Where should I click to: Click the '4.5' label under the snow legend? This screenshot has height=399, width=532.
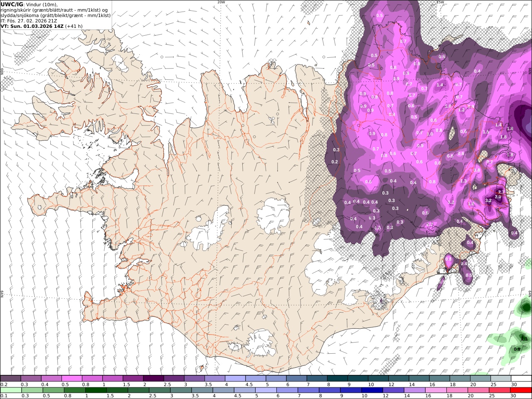[x=249, y=384]
